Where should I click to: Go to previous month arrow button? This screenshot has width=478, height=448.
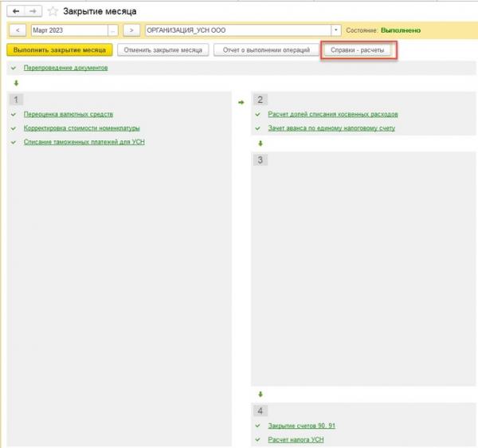coord(18,30)
